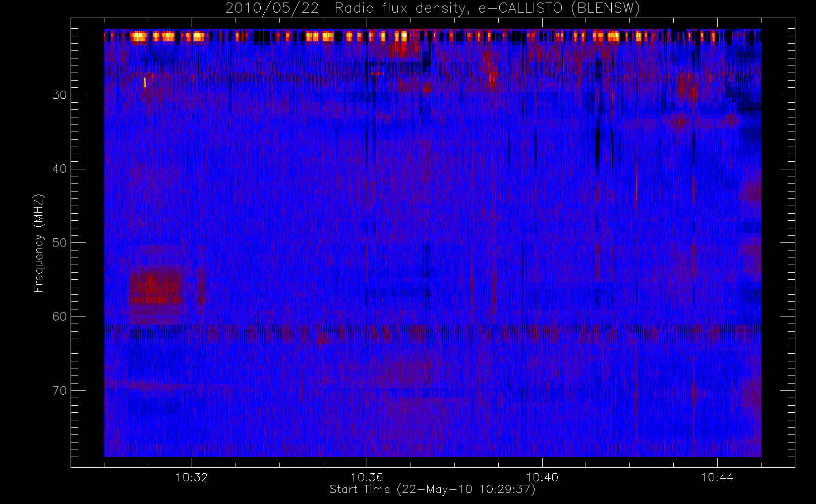Image resolution: width=816 pixels, height=504 pixels.
Task: Click the 70 frequency tick label
Action: click(x=60, y=391)
